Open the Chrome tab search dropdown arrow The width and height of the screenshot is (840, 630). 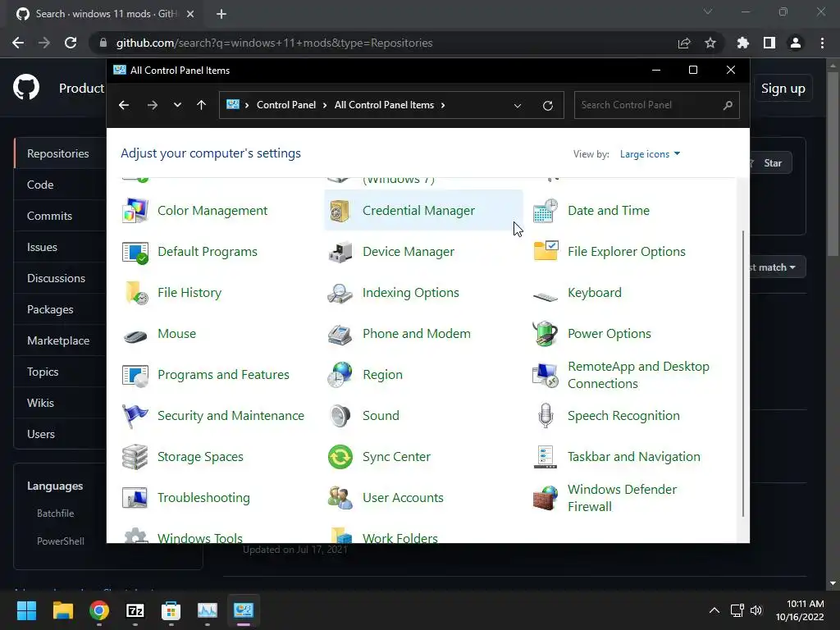click(708, 11)
